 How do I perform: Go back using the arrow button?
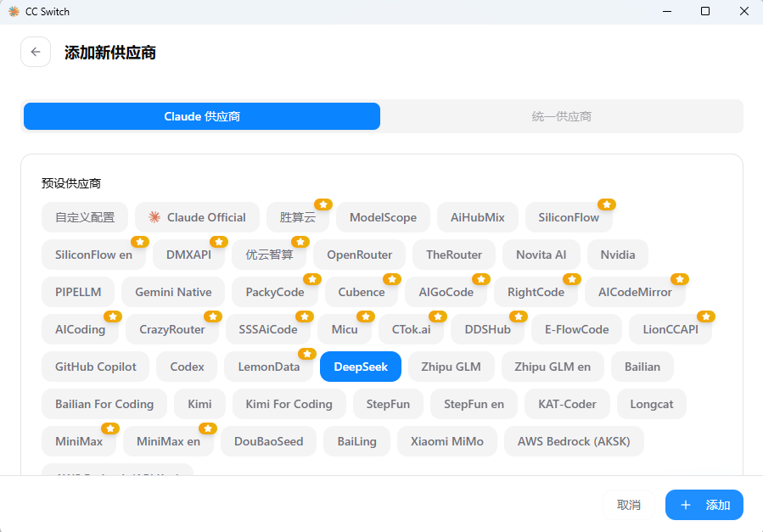click(x=36, y=52)
